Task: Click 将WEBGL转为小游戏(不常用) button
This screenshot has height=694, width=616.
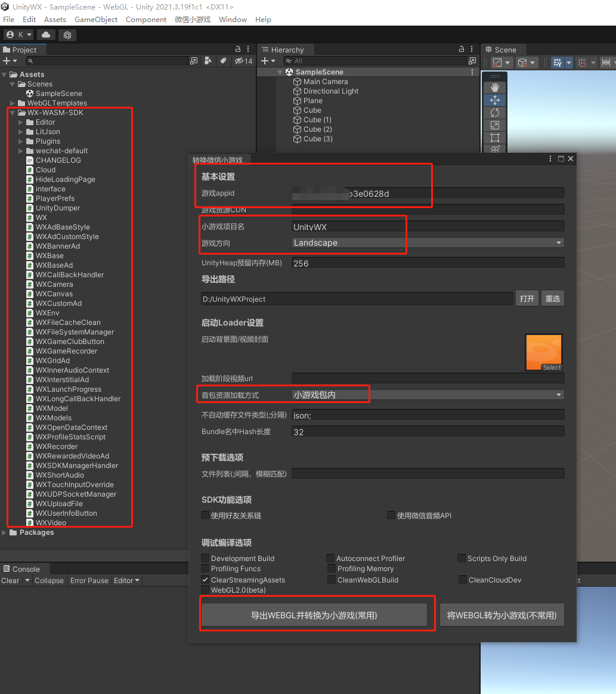Action: point(502,615)
